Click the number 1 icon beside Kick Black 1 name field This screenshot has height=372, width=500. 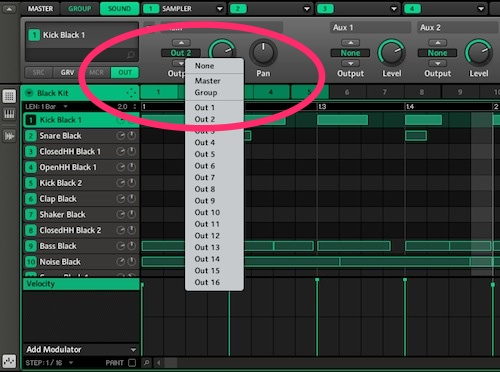coord(34,35)
